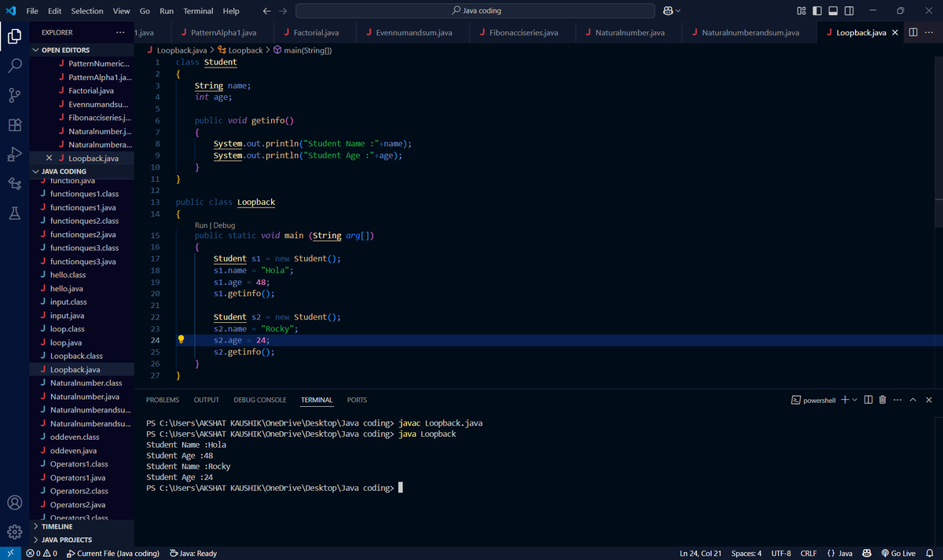Open Explorer views ellipsis menu
The width and height of the screenshot is (943, 560).
click(120, 32)
